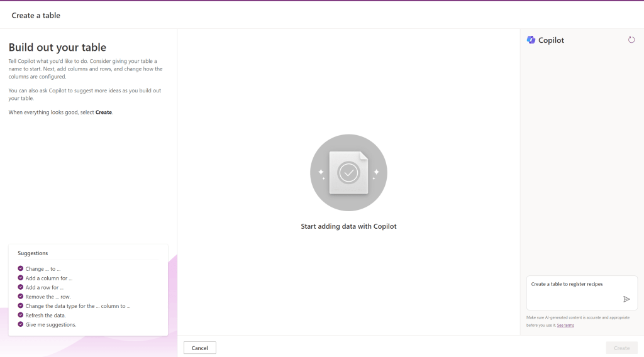
Task: Open the 'See terms' link
Action: tap(565, 326)
